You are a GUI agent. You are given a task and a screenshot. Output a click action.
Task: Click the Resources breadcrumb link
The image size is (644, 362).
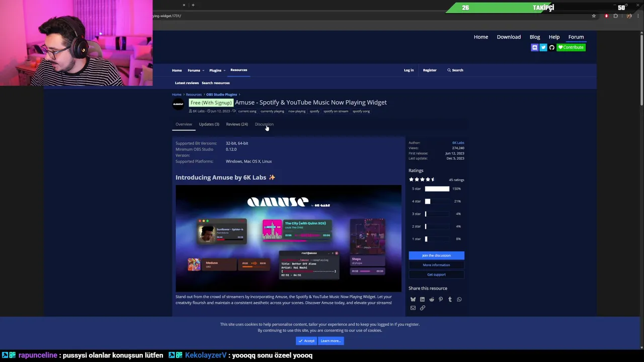coord(194,95)
